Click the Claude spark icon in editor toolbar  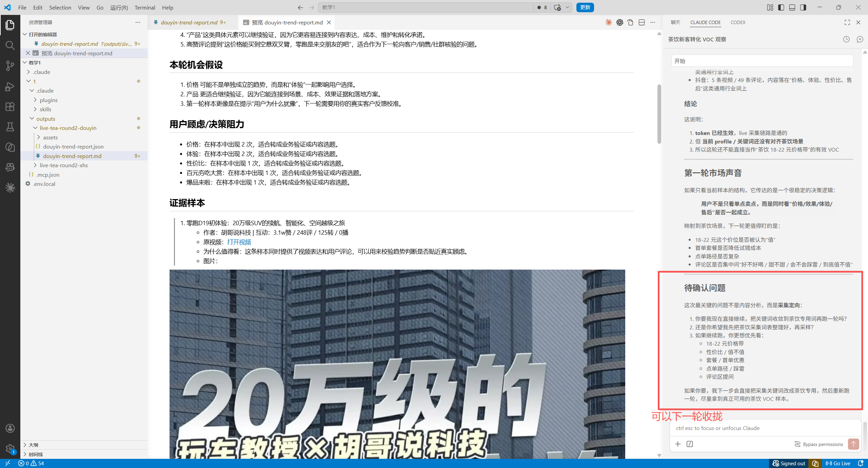pos(609,22)
